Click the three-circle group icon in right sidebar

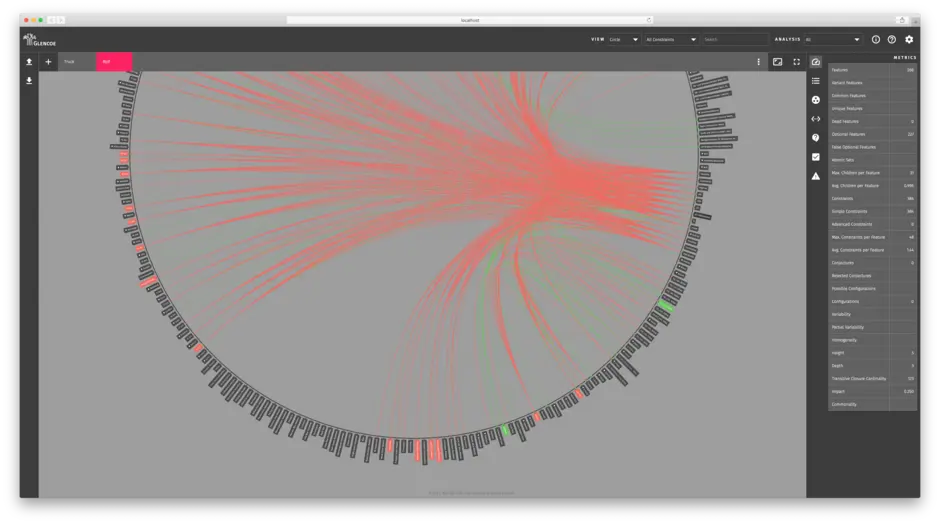(816, 100)
